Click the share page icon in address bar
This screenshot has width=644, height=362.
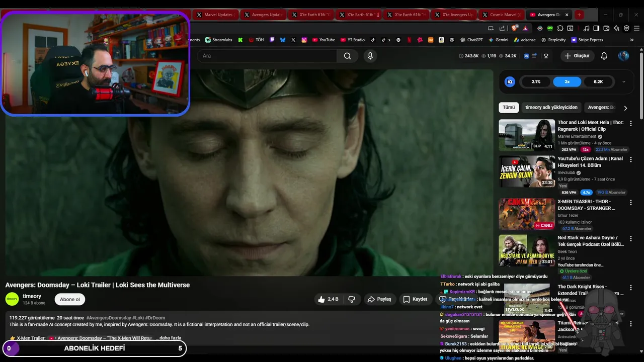point(502,28)
